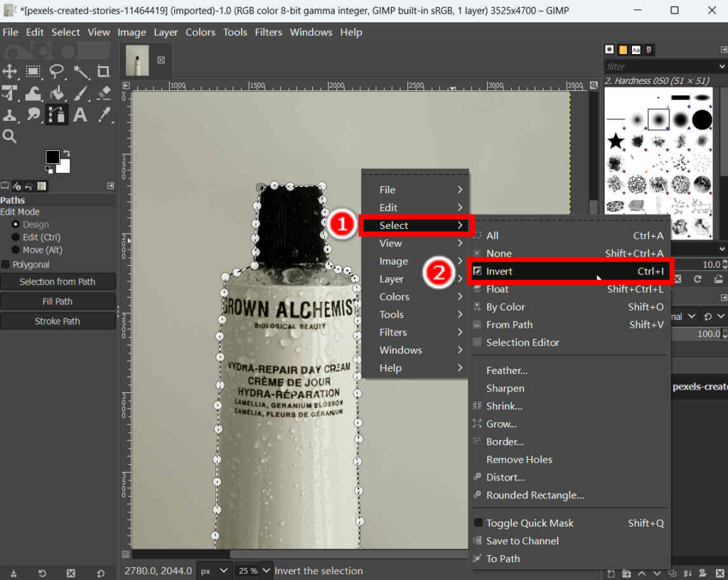
Task: Choose Move (Alt) edit mode
Action: tap(16, 250)
